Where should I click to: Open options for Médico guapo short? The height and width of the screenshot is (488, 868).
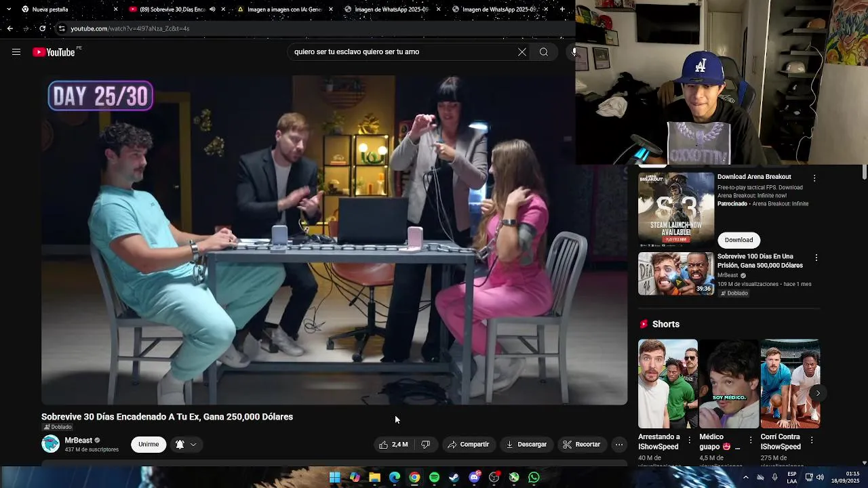[x=751, y=441]
